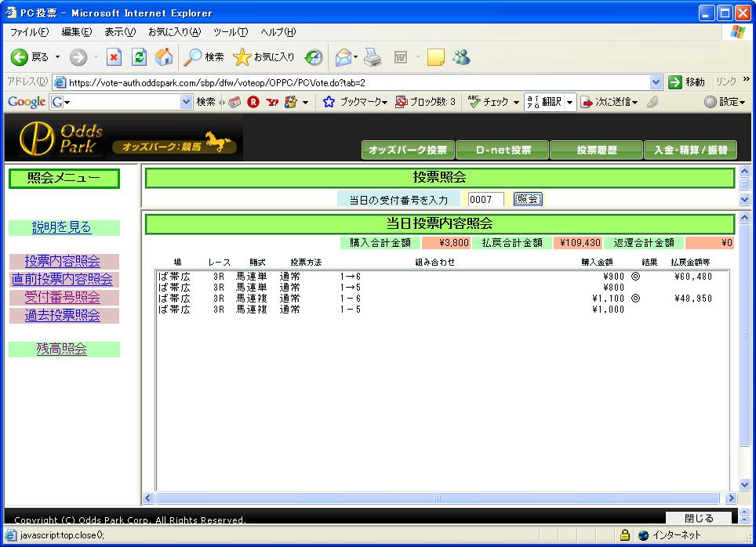This screenshot has width=756, height=547.
Task: Click the Google toolbar Settings (設定) button
Action: click(725, 102)
